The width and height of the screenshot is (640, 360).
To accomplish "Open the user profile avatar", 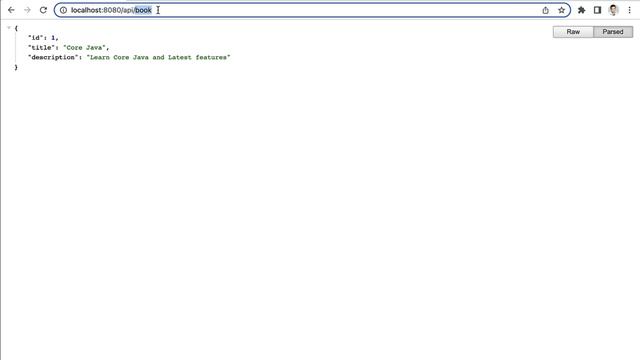I will 613,10.
